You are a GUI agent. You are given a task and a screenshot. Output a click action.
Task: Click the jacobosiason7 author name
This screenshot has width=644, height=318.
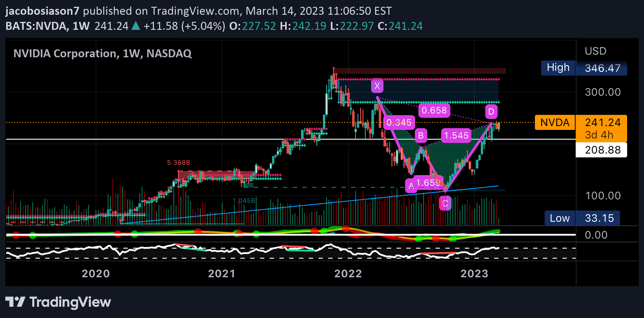(42, 11)
